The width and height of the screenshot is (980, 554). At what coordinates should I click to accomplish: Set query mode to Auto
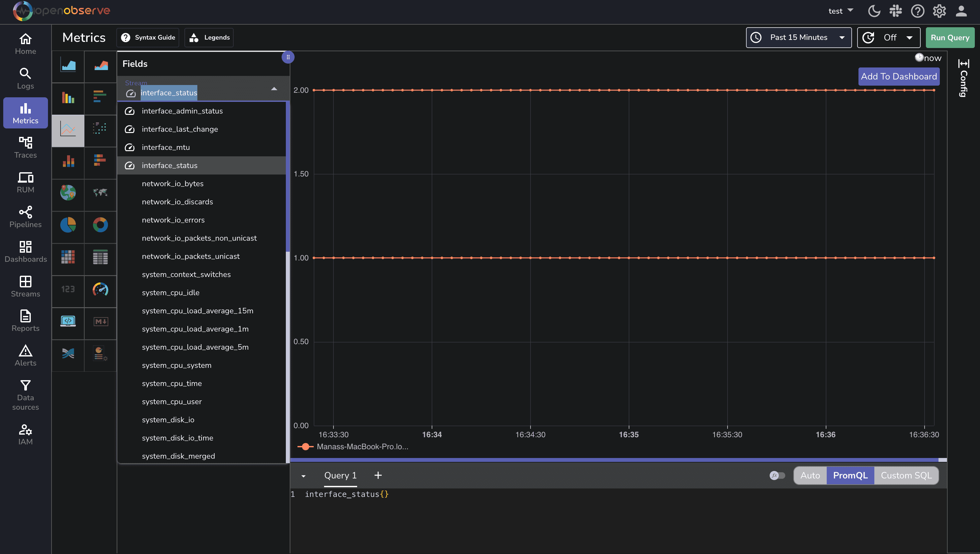click(810, 475)
